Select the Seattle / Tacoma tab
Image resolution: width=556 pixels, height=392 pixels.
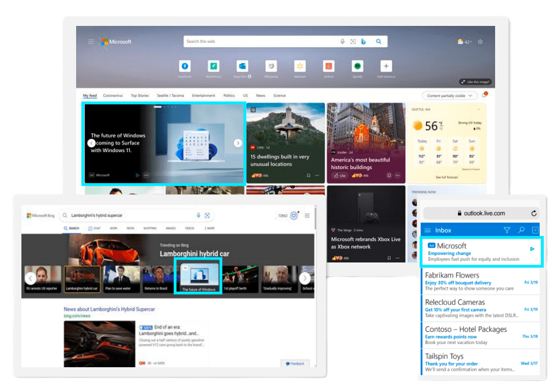[170, 96]
